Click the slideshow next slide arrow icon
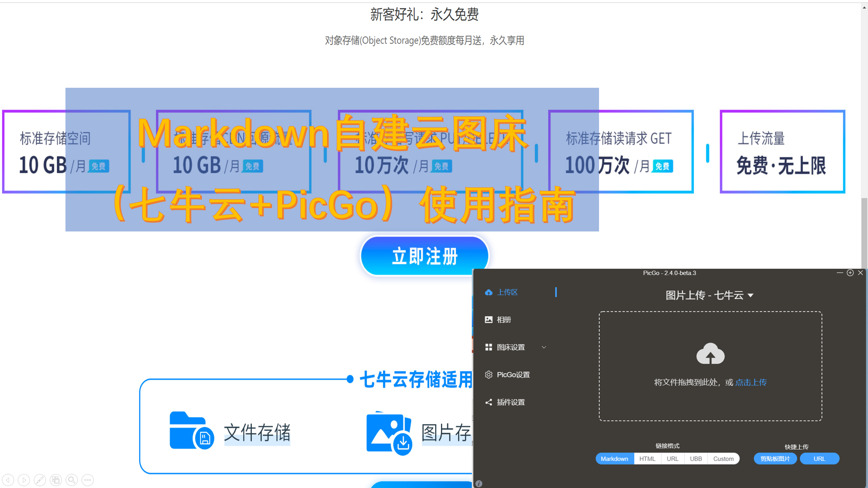 [24, 480]
